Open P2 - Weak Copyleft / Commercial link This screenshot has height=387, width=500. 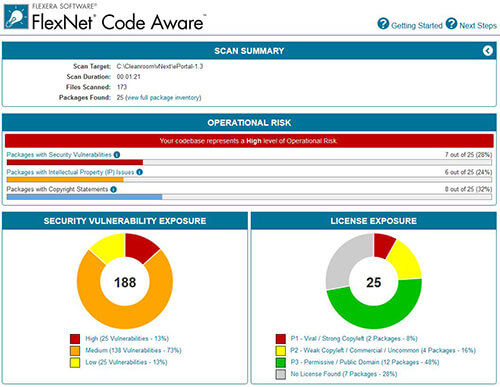[x=383, y=350]
